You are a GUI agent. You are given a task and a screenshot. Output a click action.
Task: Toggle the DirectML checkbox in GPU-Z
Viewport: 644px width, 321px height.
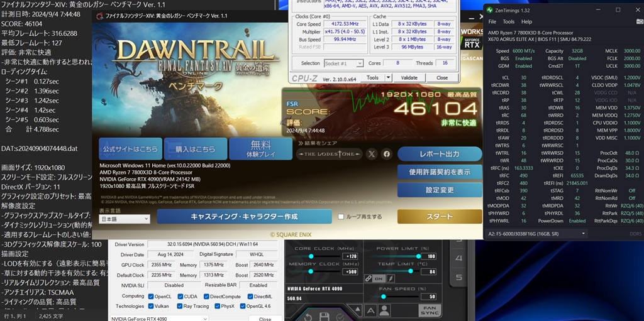pos(250,297)
